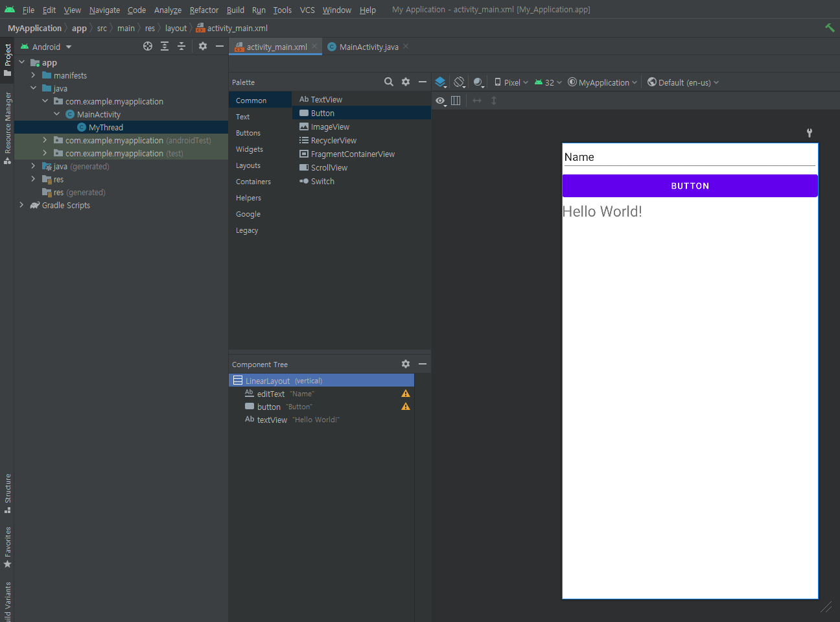This screenshot has width=840, height=622.
Task: Open the File menu
Action: 29,10
